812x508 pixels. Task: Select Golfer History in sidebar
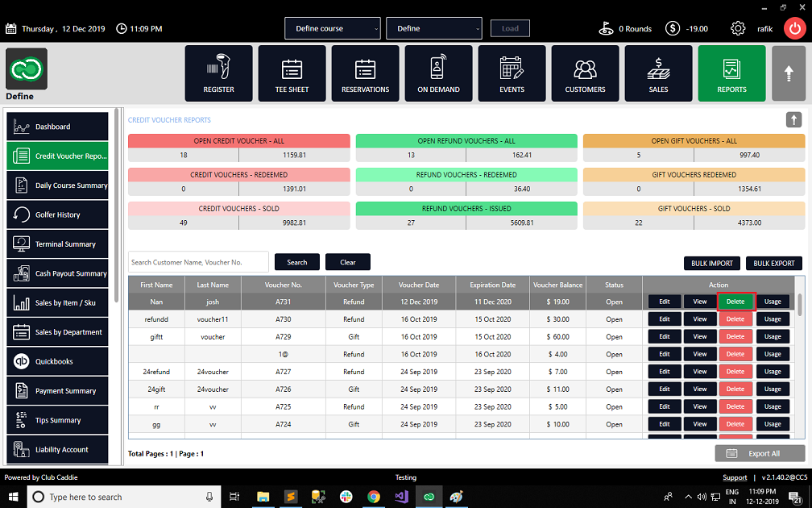[57, 214]
